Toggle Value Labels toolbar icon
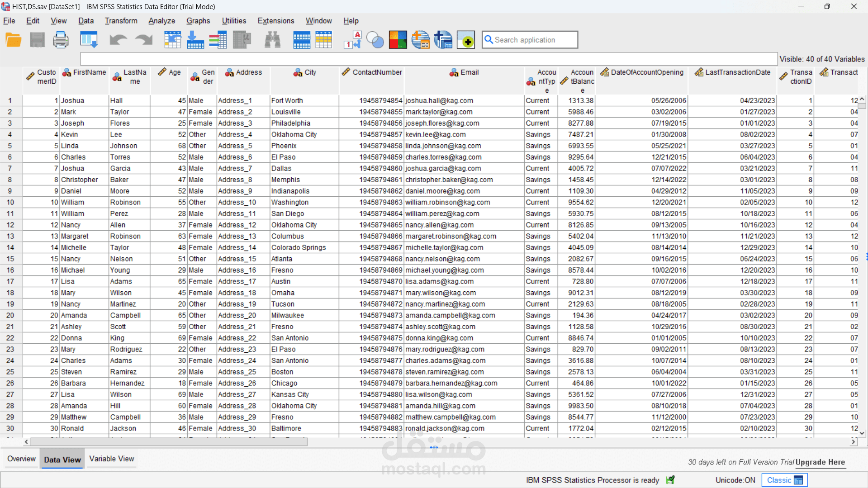 point(352,40)
